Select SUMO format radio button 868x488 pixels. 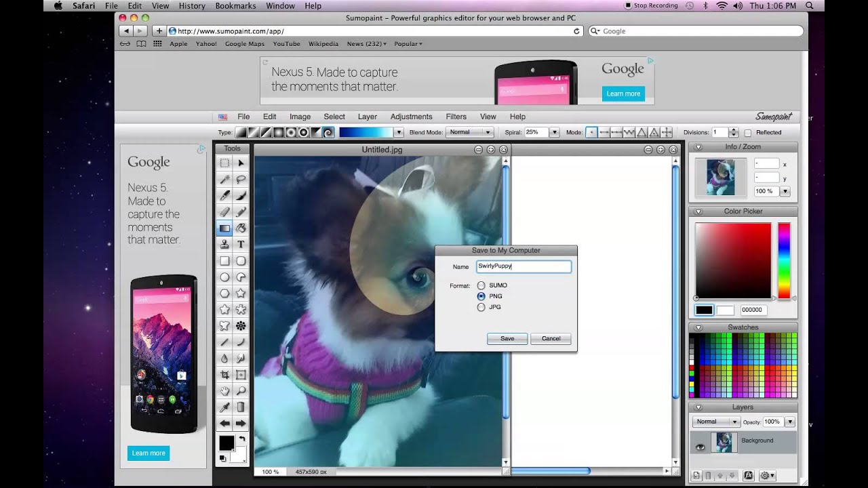point(481,285)
